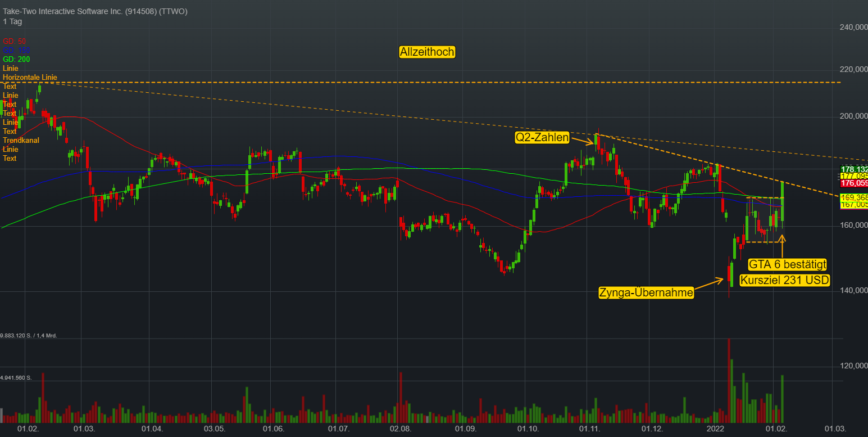Screen dimensions: 868x437
Task: Click the 160,000 price axis label
Action: pyautogui.click(x=854, y=225)
